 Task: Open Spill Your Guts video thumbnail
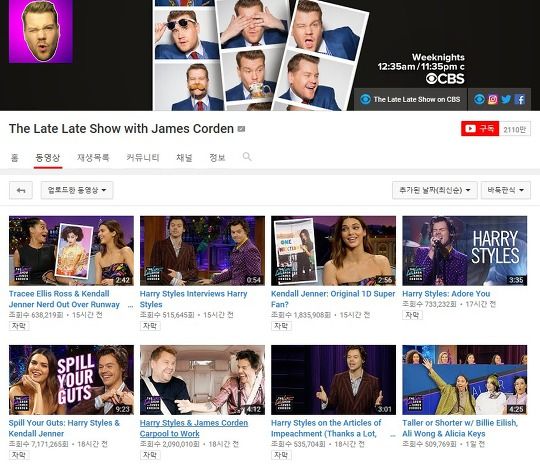[x=71, y=380]
